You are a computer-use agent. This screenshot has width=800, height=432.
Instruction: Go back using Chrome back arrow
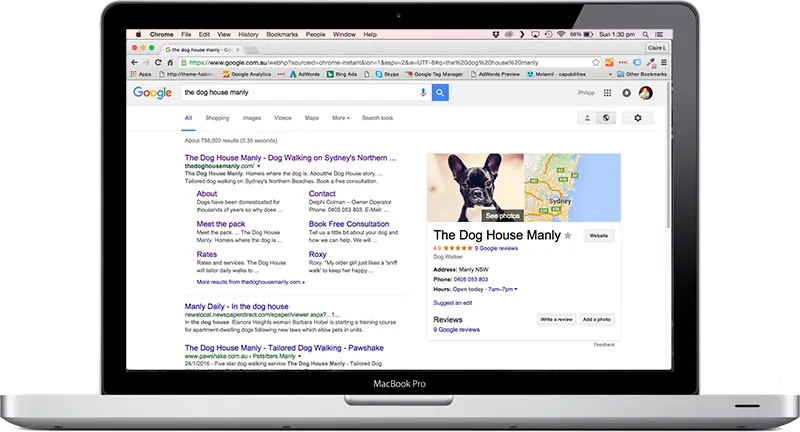[x=135, y=62]
